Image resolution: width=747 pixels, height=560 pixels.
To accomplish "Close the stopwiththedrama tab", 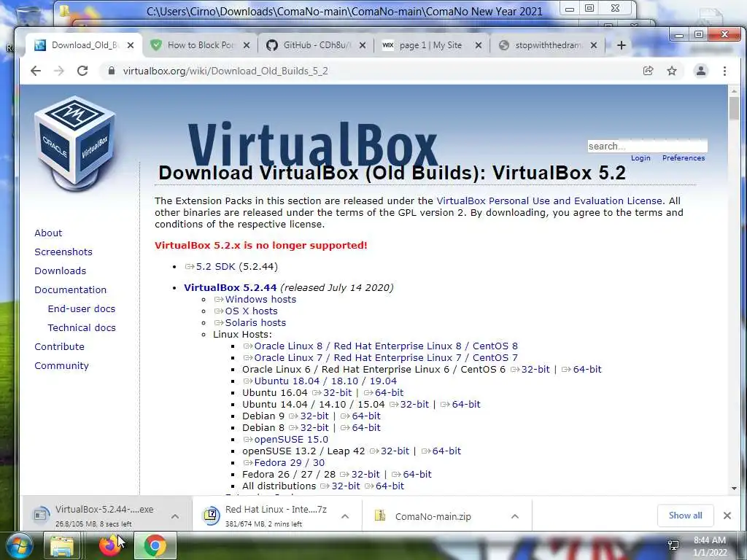I will pos(594,45).
